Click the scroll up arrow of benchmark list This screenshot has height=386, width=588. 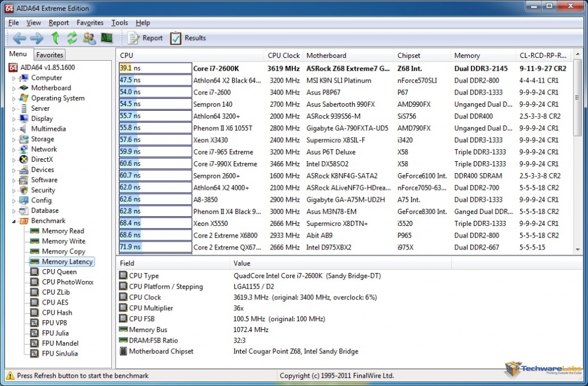point(577,54)
